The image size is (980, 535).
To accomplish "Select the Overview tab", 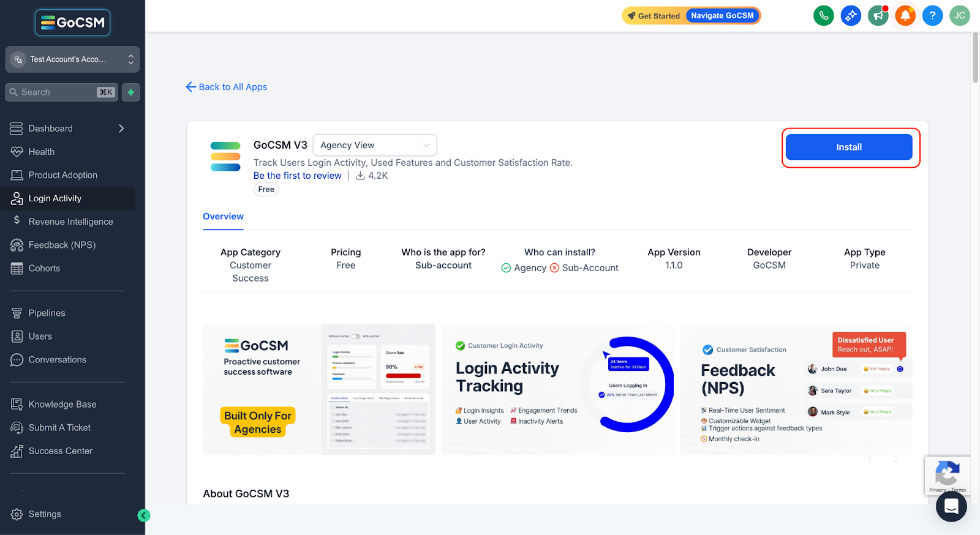I will [223, 217].
